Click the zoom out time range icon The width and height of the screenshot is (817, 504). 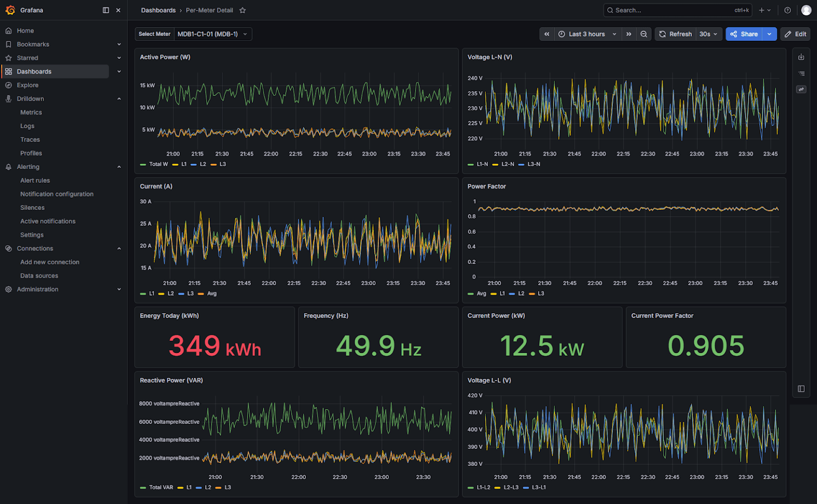point(644,34)
